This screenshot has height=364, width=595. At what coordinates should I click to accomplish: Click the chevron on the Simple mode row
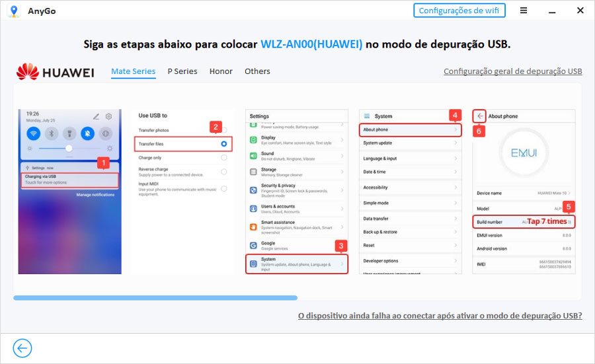(456, 203)
